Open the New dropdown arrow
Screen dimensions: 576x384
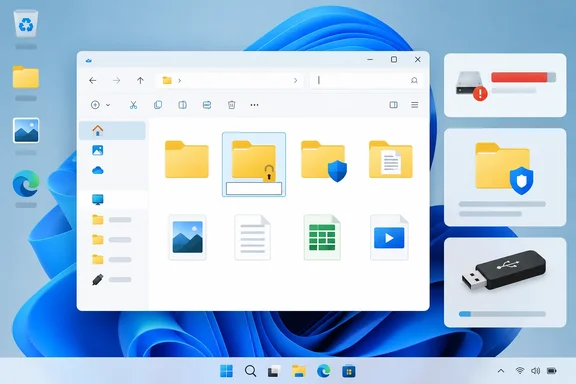click(108, 105)
